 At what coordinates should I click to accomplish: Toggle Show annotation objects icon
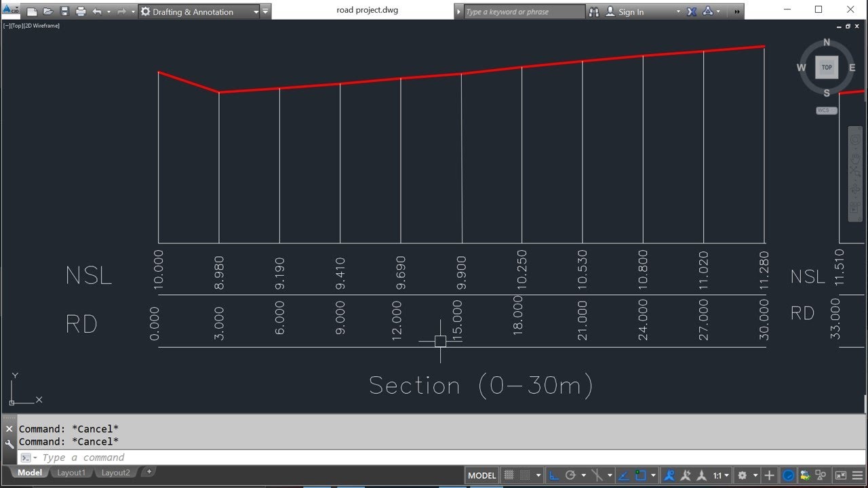point(669,476)
